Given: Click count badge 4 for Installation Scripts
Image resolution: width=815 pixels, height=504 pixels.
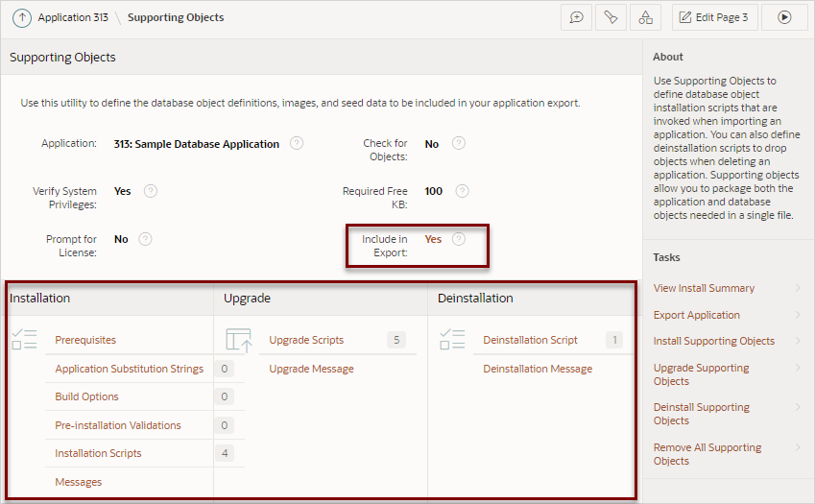Looking at the screenshot, I should coord(225,453).
